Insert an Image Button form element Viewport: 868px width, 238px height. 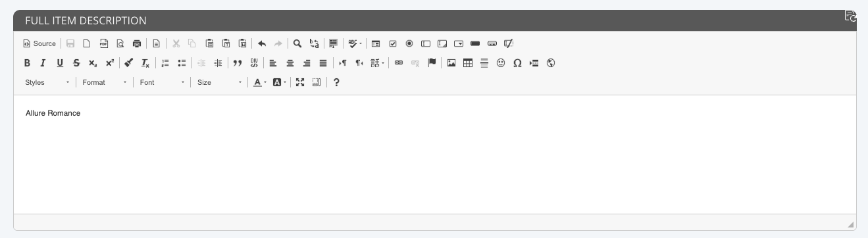[492, 43]
